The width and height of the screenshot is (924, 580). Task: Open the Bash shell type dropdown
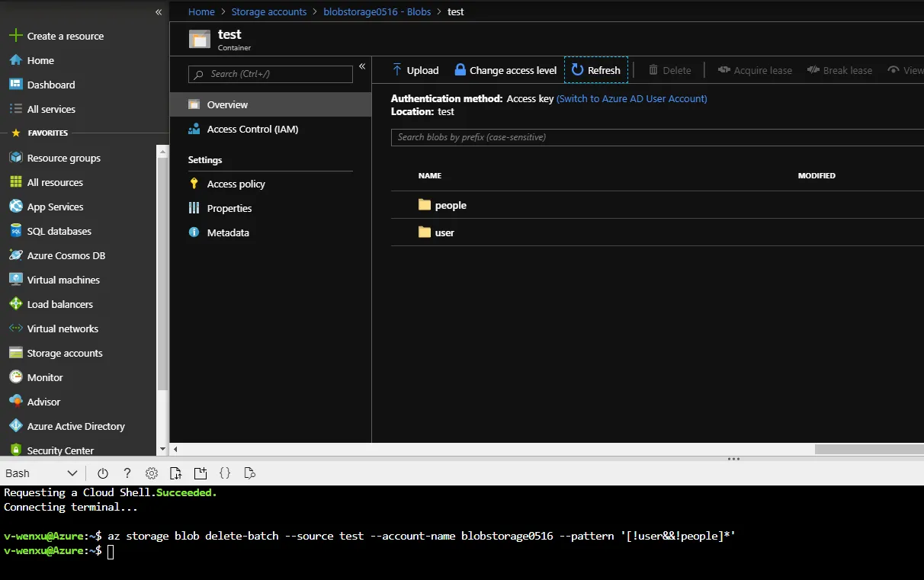point(42,473)
